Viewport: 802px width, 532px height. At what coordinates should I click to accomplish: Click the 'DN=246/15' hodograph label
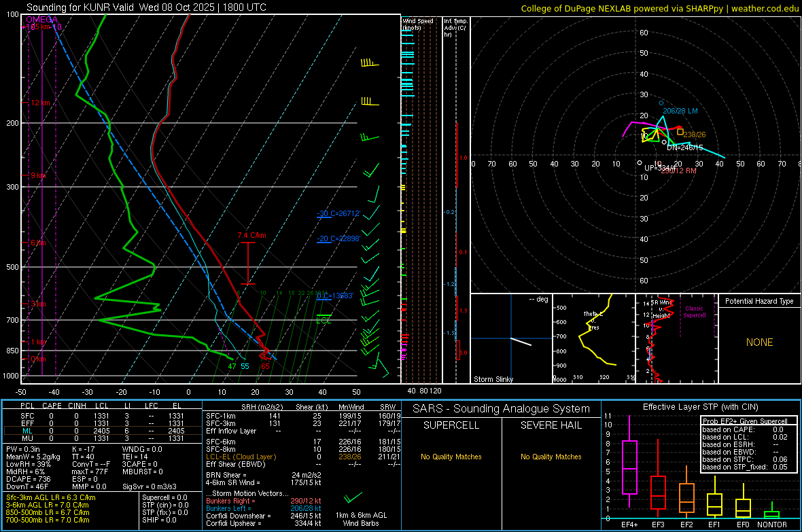click(x=685, y=148)
